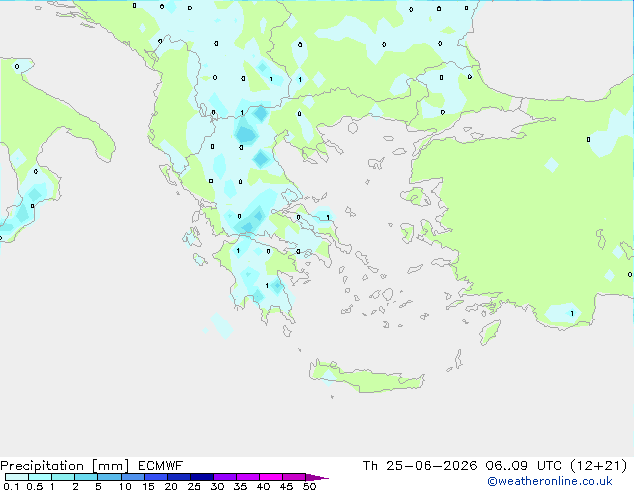This screenshot has width=634, height=490.
Task: Click the 0.5 to 1 mm legend swatch
Action: coord(40,477)
